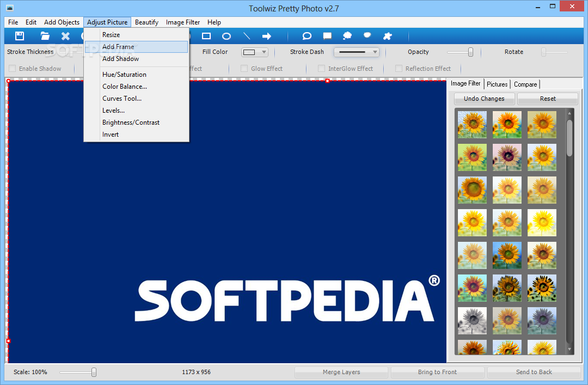Open a file with the folder icon
This screenshot has height=385, width=588.
(45, 36)
